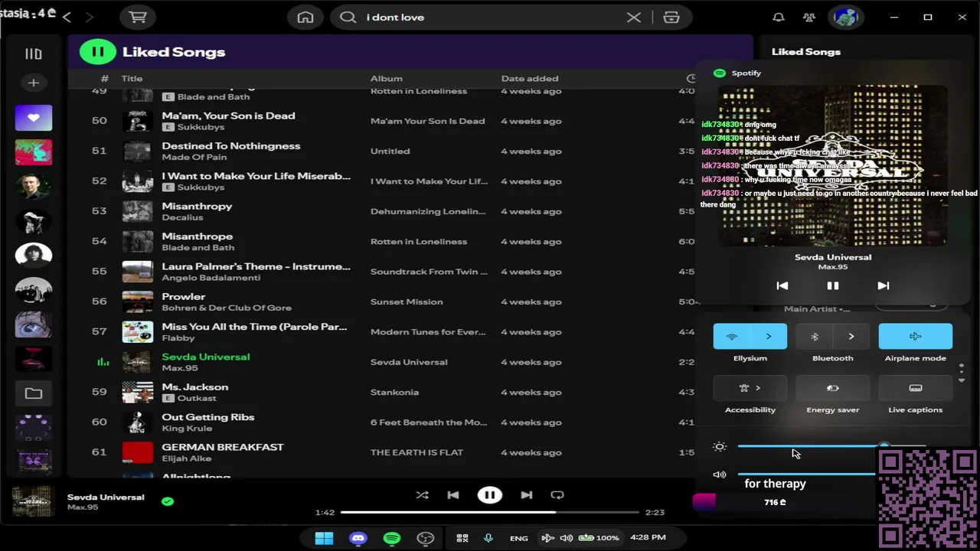This screenshot has height=551, width=980.
Task: Expand the Bluetooth devices arrow
Action: point(851,337)
